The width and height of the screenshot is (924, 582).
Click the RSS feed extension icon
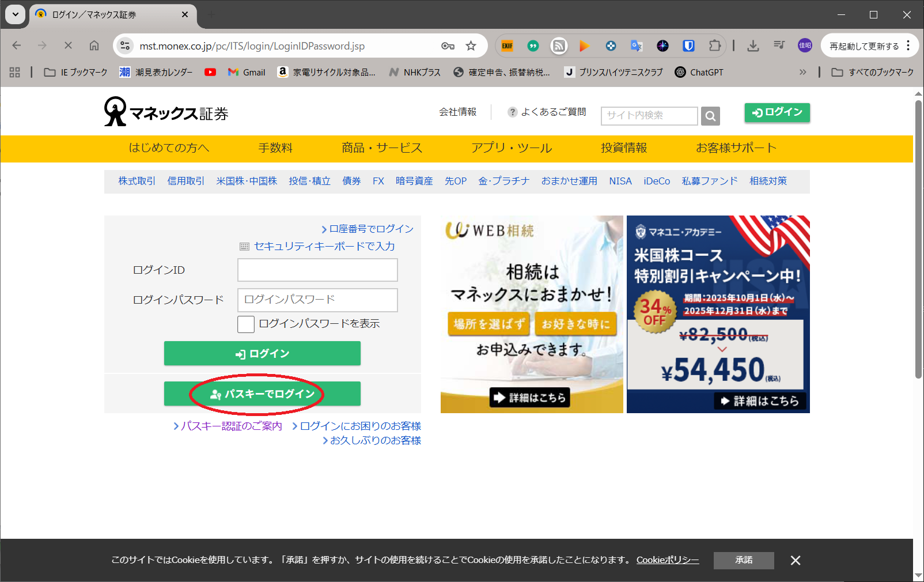click(559, 46)
